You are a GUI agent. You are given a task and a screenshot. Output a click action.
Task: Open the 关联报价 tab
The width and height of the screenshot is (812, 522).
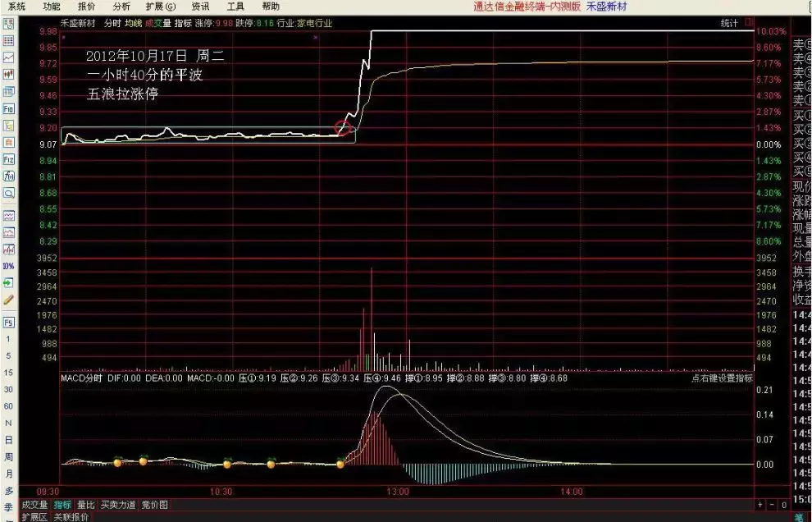[71, 517]
